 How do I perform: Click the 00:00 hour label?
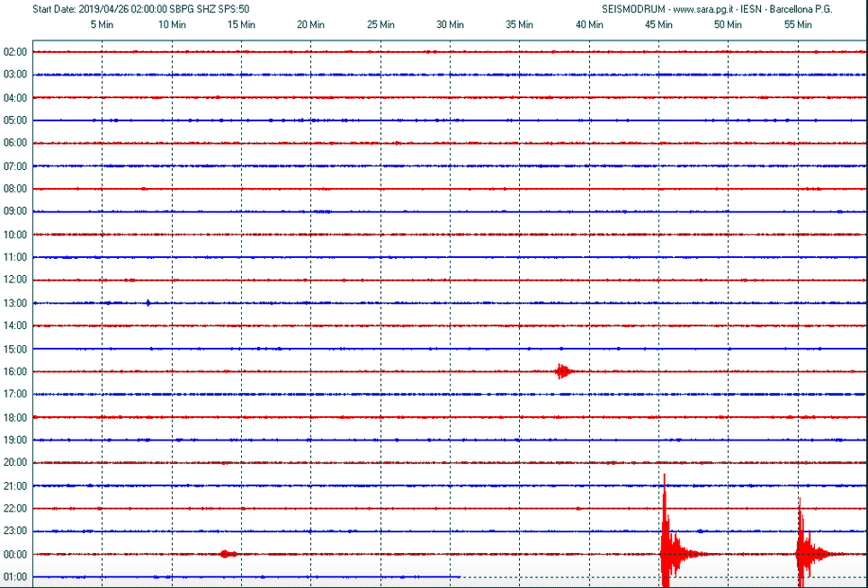(15, 554)
